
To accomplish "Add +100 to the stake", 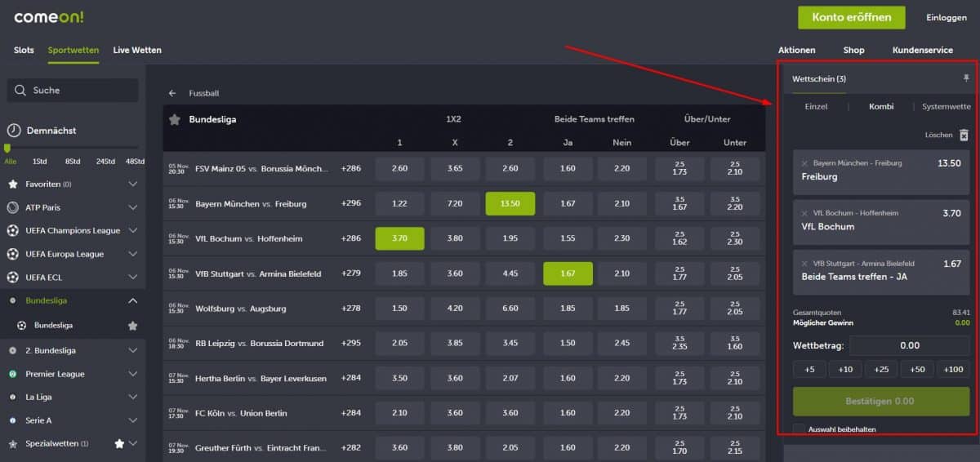I will point(953,370).
